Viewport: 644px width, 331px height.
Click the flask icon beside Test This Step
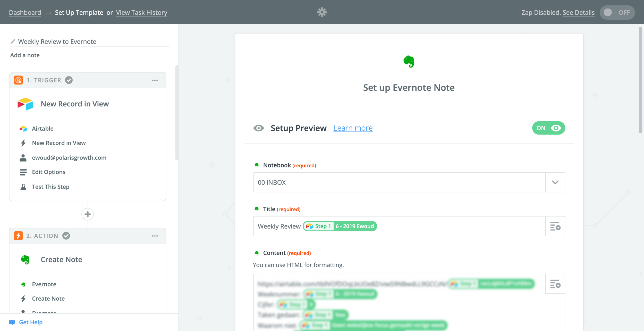click(23, 187)
